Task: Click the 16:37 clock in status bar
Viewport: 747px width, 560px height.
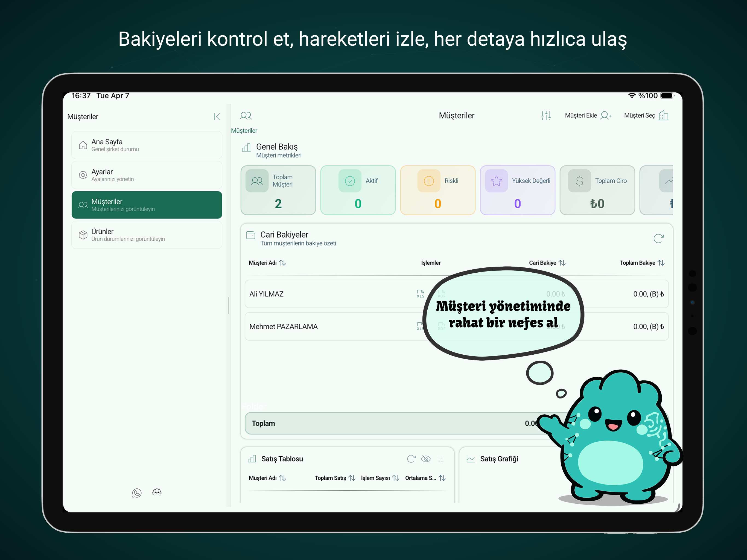Action: (81, 96)
